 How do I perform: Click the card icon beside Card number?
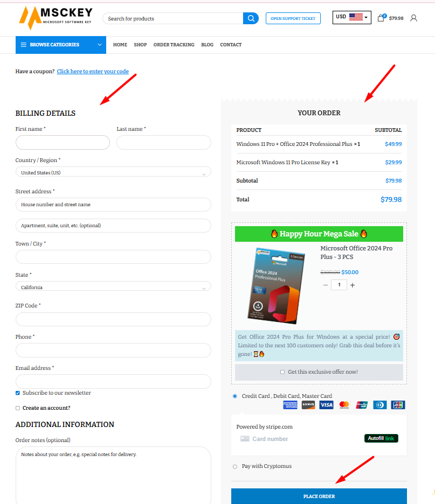(245, 439)
